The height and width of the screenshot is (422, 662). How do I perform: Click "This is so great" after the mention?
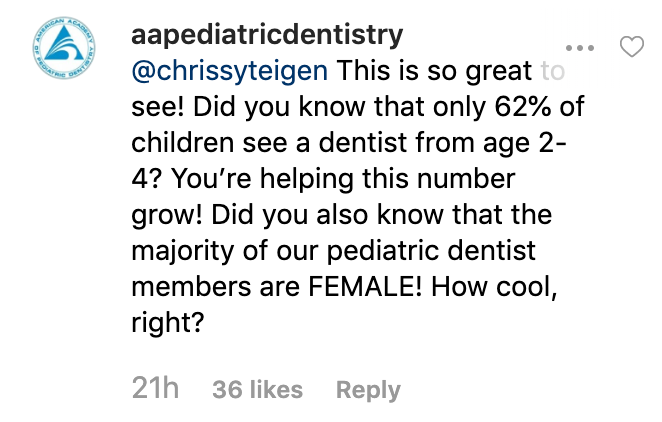434,71
